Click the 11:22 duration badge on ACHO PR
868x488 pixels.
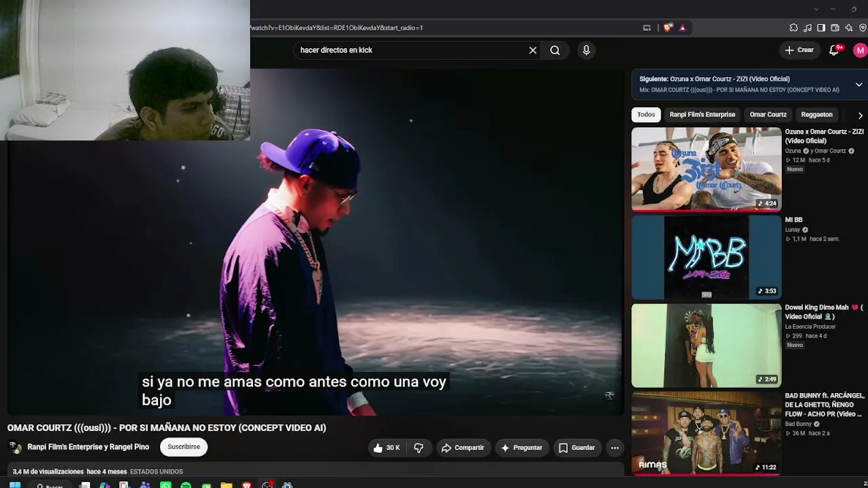click(766, 467)
